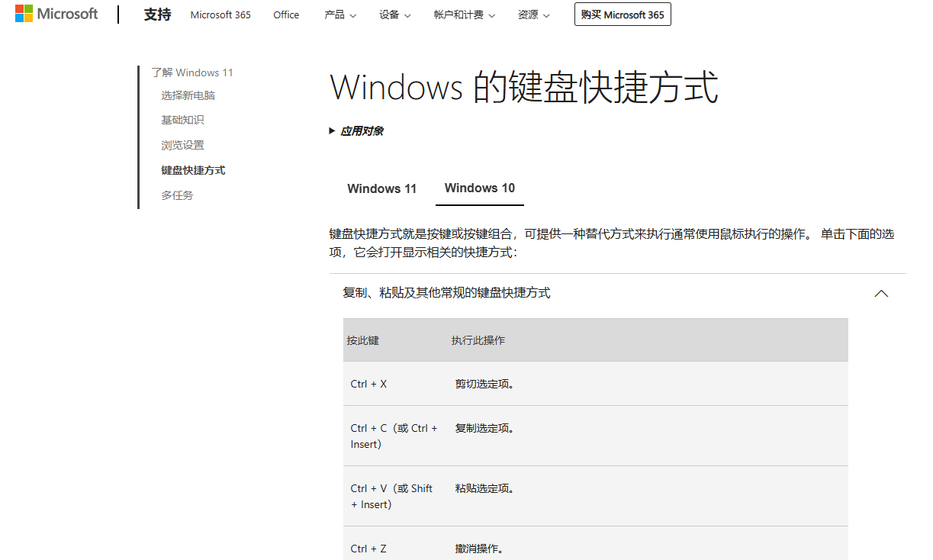
Task: Select the Windows 10 tab
Action: click(x=479, y=188)
